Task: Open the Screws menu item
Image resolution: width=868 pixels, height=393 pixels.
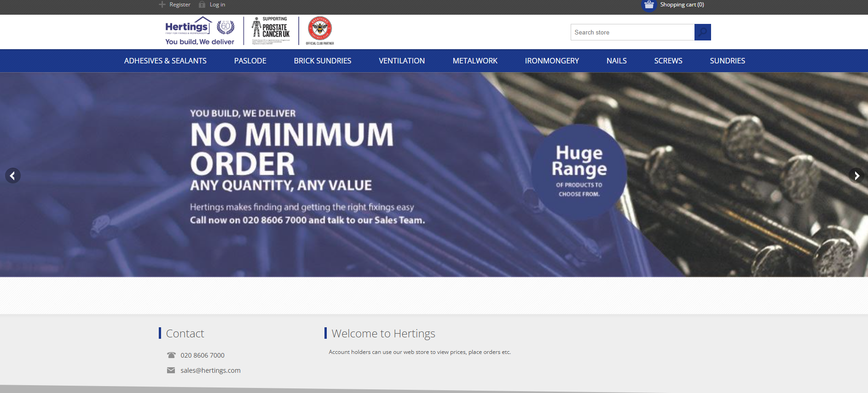Action: click(x=668, y=61)
